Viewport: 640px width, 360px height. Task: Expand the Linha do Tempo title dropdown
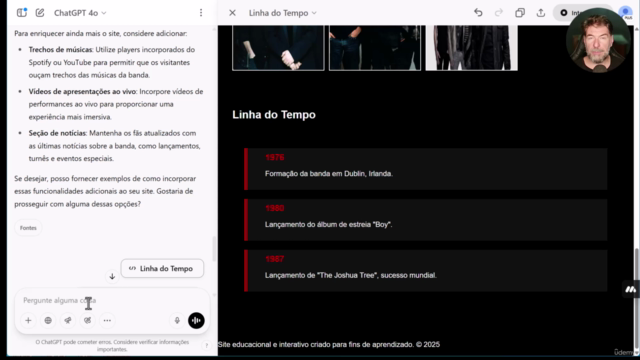point(282,13)
